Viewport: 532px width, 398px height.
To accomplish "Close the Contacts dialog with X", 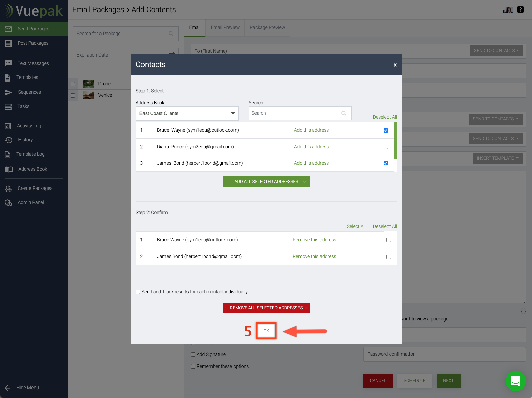I will (x=395, y=65).
